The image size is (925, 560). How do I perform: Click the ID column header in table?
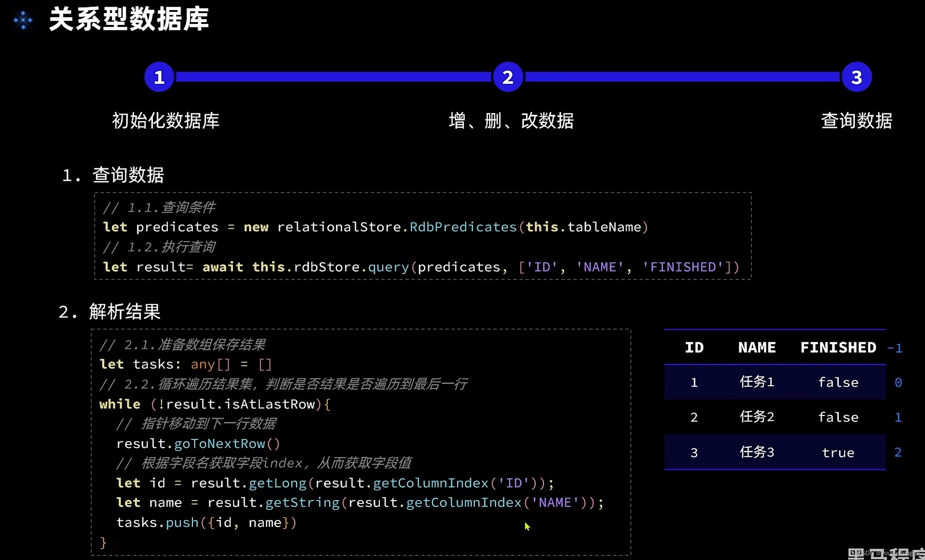click(694, 348)
